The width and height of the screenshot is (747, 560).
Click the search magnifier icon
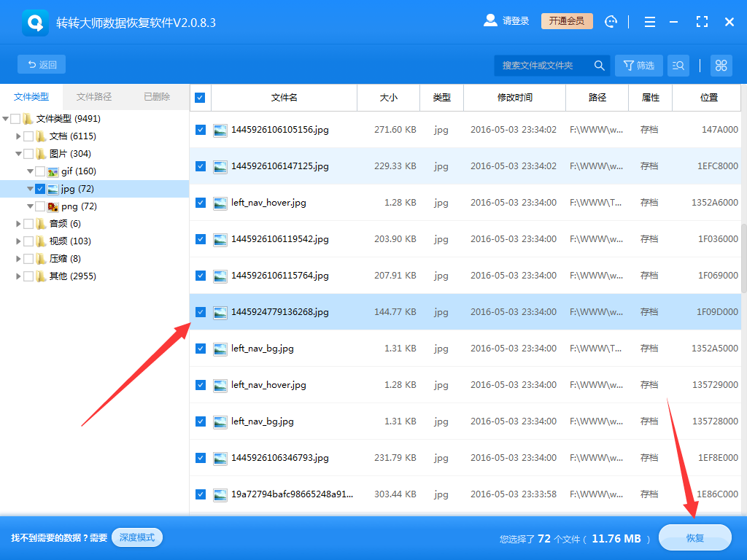pyautogui.click(x=600, y=65)
